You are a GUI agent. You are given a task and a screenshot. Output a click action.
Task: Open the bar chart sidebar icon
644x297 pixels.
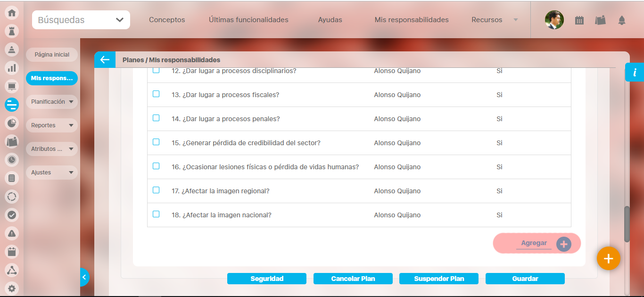point(12,68)
